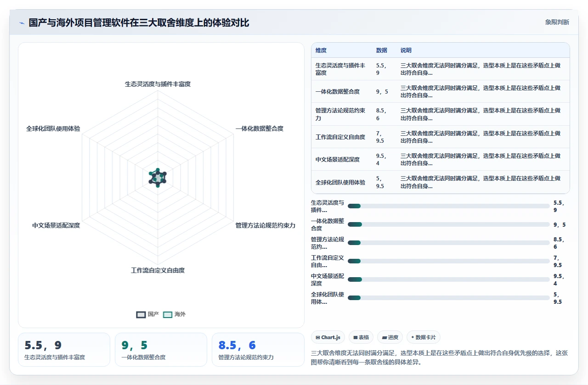
Task: Click the radar axis label 生态灵活度与插件丰富度
Action: pyautogui.click(x=158, y=84)
